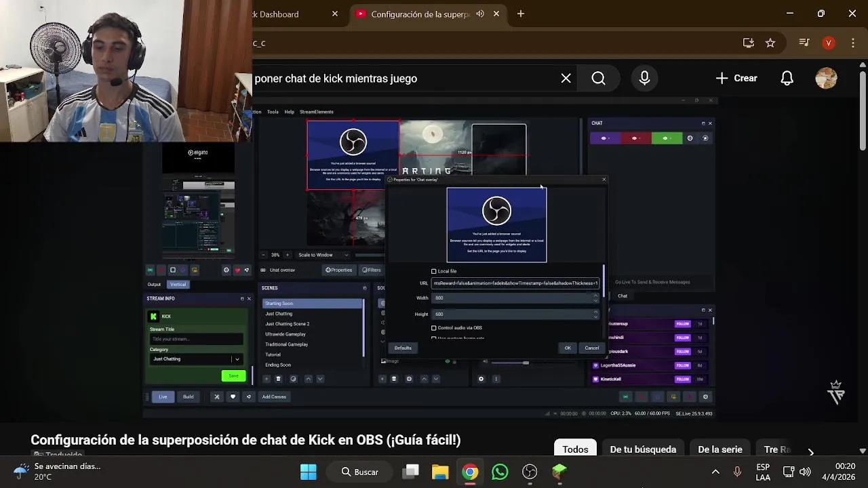The height and width of the screenshot is (488, 868).
Task: Open the Just Chatting category dropdown
Action: (196, 359)
